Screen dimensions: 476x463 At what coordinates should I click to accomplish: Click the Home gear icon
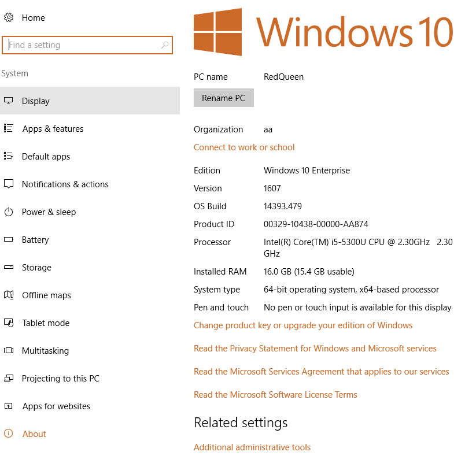pyautogui.click(x=9, y=17)
